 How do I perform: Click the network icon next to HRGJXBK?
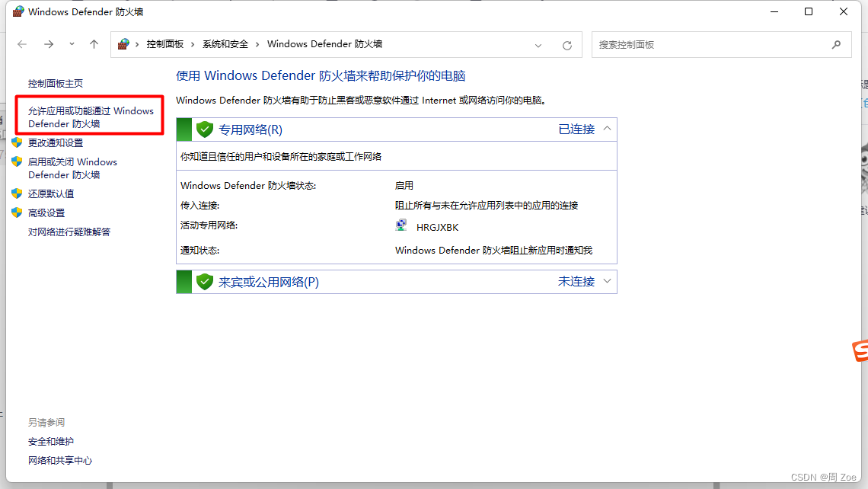click(401, 225)
